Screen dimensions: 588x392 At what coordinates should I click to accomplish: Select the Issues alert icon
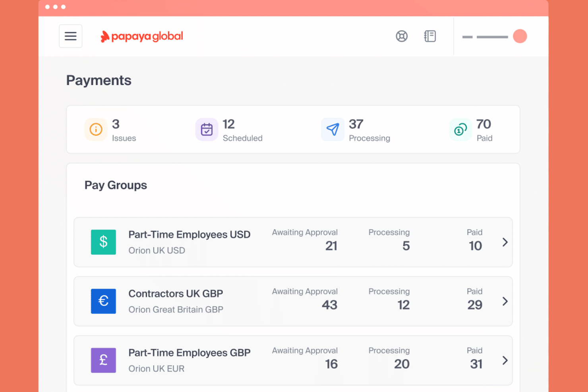[x=96, y=129]
